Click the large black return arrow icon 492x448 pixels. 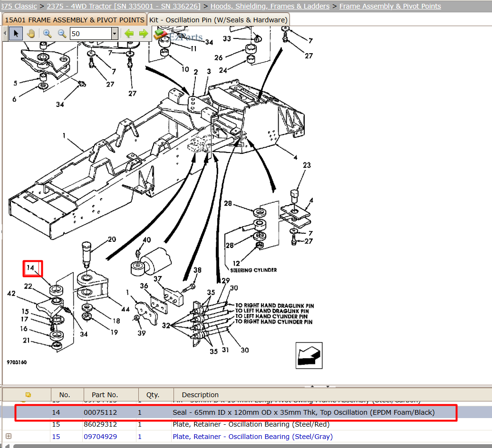(309, 355)
